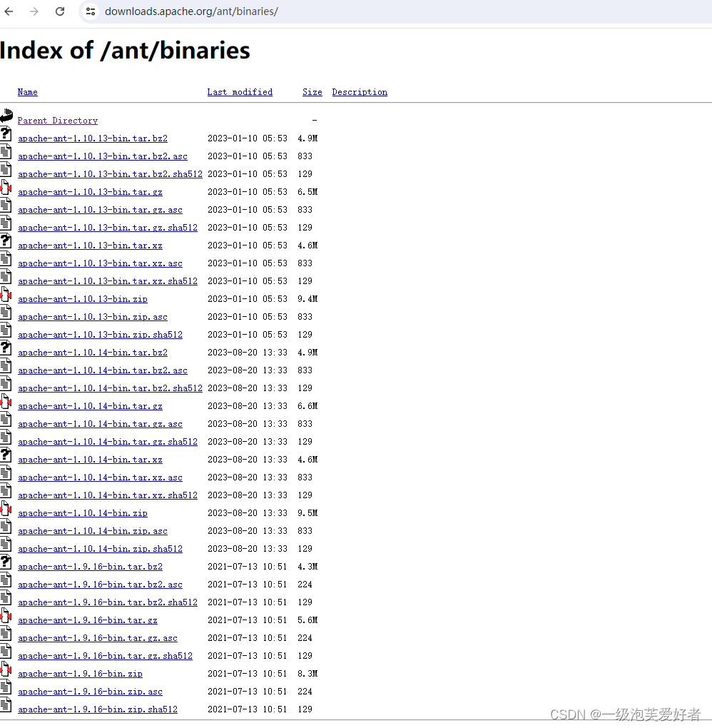Image resolution: width=712 pixels, height=728 pixels.
Task: Click text-file icon beside apache-ant-1.9.16-bin.zip.sha512
Action: coord(6,705)
